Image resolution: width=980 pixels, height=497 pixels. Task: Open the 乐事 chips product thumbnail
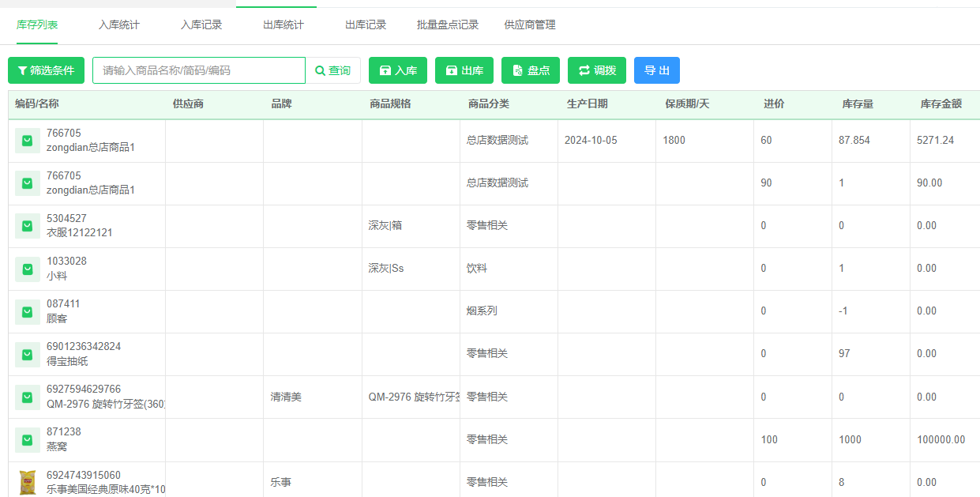pyautogui.click(x=28, y=482)
